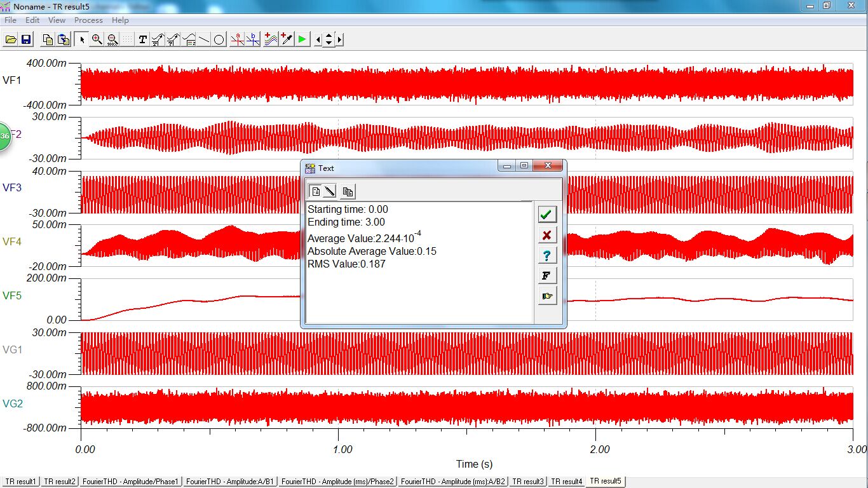The image size is (868, 488).
Task: Click the 'Absolute Average Value:0.15' line
Action: click(x=372, y=251)
